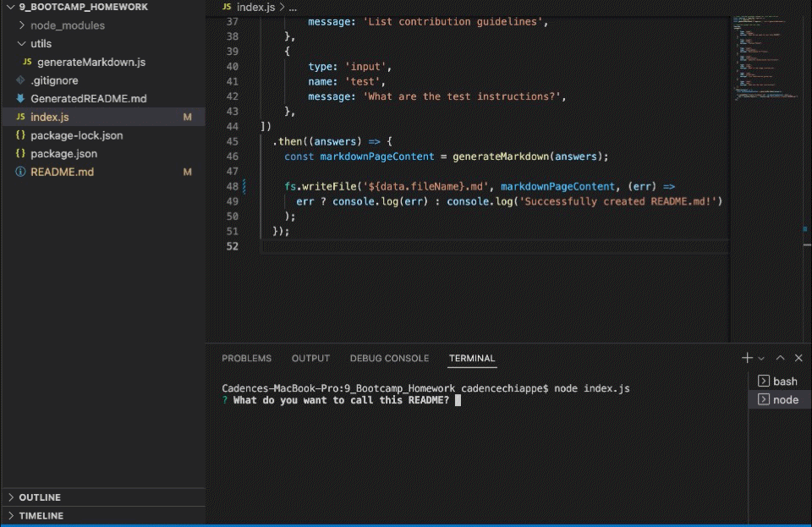Click the braces icon beside package-lock.json
The image size is (812, 527).
[x=20, y=134]
